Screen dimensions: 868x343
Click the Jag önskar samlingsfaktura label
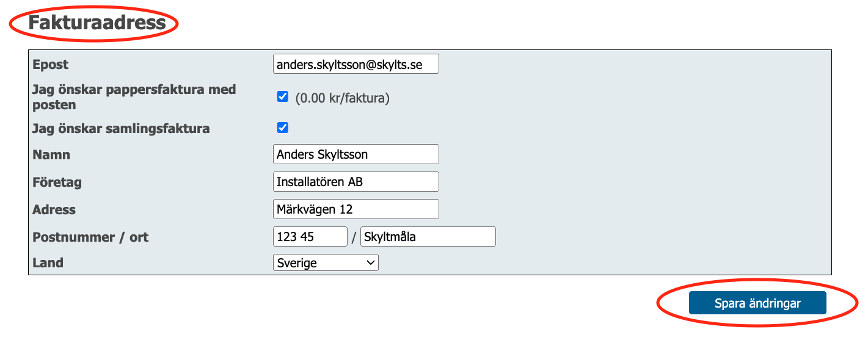(121, 129)
